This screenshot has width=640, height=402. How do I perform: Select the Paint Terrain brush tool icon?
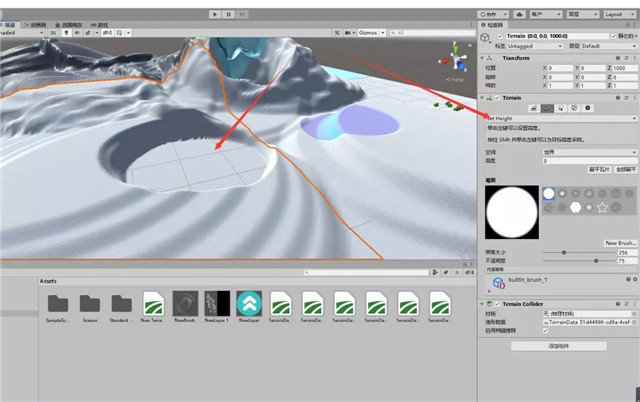[x=547, y=107]
